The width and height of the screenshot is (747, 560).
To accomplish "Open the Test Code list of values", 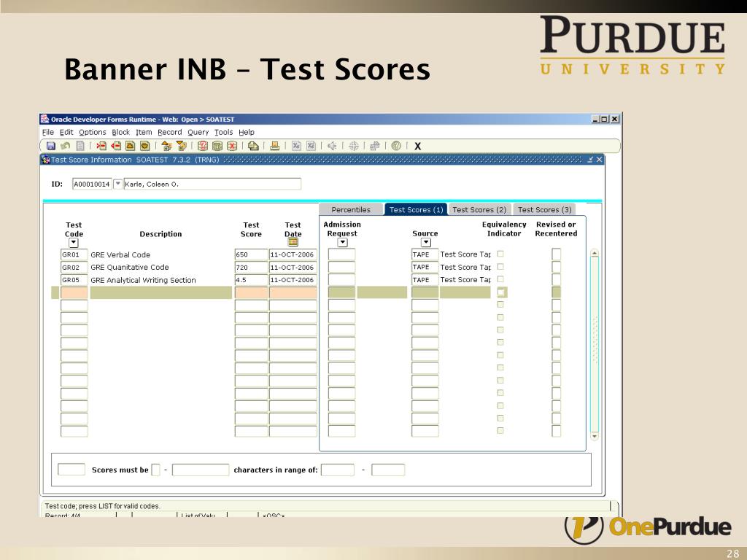I will pos(74,243).
